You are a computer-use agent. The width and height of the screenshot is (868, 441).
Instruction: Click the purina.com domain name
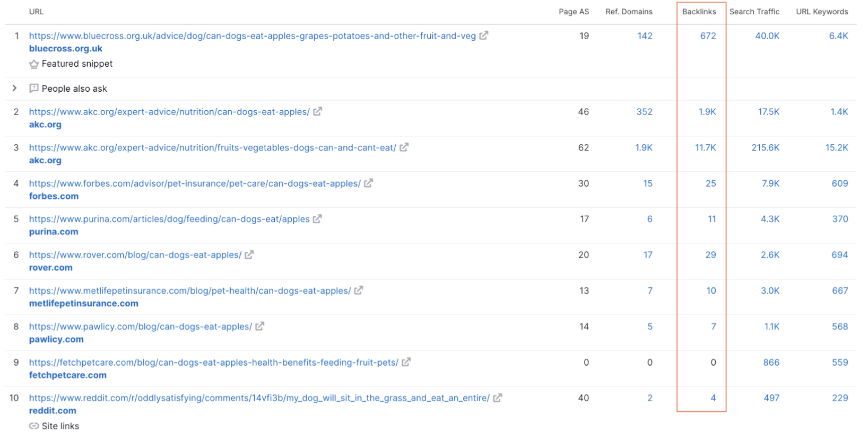point(54,232)
